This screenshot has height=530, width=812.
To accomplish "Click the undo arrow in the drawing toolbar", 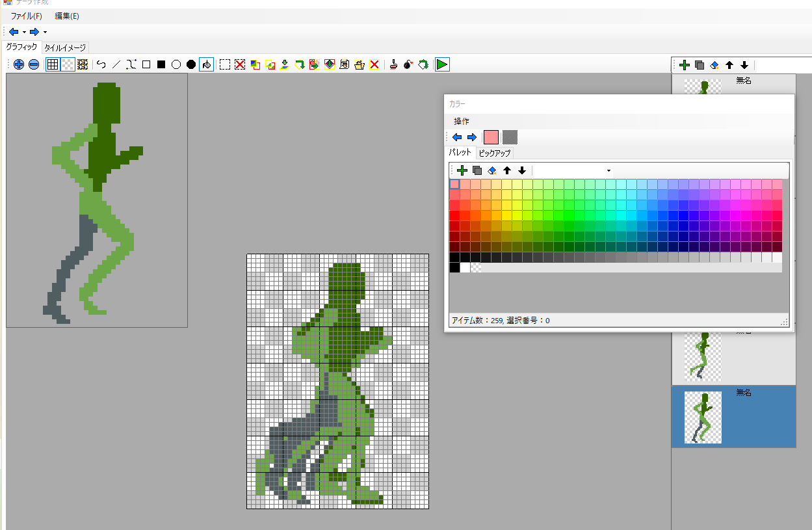I will (101, 64).
